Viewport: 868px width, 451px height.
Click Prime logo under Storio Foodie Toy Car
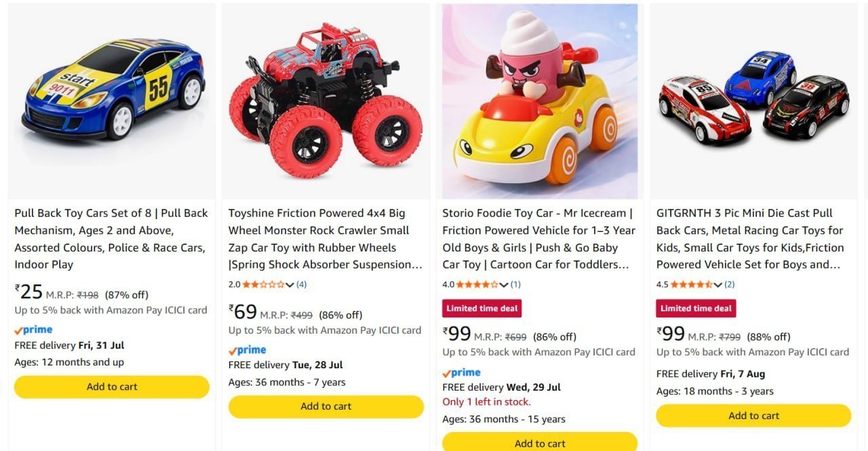pos(461,372)
